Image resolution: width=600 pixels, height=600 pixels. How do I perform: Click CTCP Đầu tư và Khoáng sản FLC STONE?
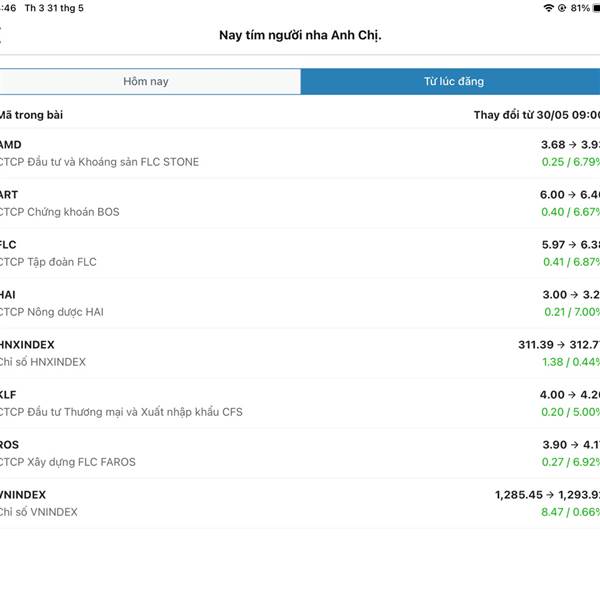tap(99, 162)
